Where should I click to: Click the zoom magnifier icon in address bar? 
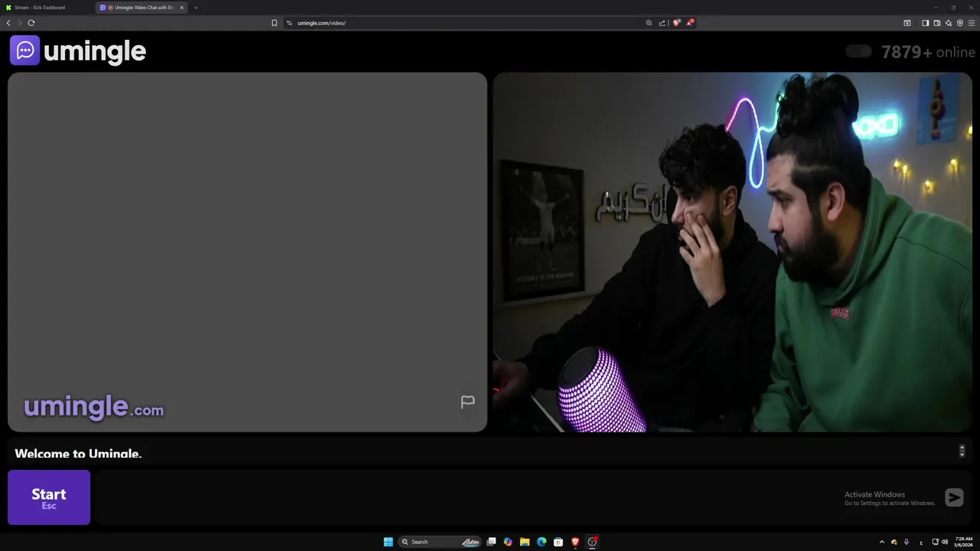point(649,23)
